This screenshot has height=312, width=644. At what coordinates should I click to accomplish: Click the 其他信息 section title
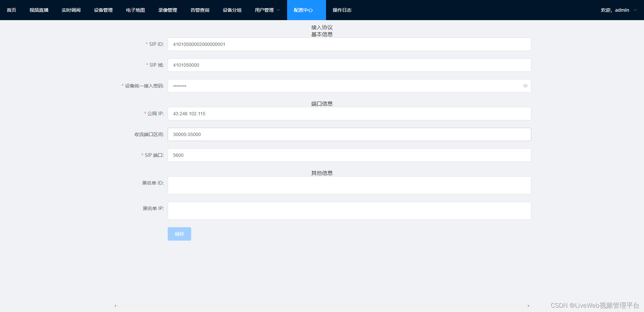(322, 173)
